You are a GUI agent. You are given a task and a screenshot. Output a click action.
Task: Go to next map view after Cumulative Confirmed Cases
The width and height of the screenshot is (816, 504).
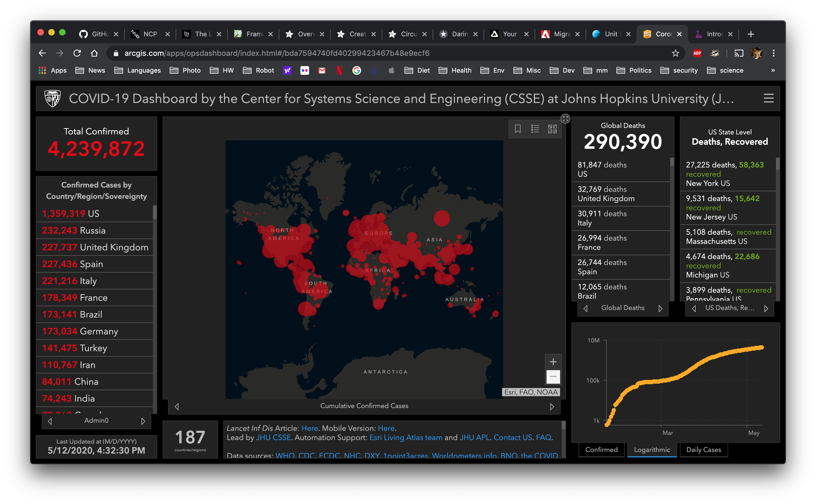coord(552,406)
